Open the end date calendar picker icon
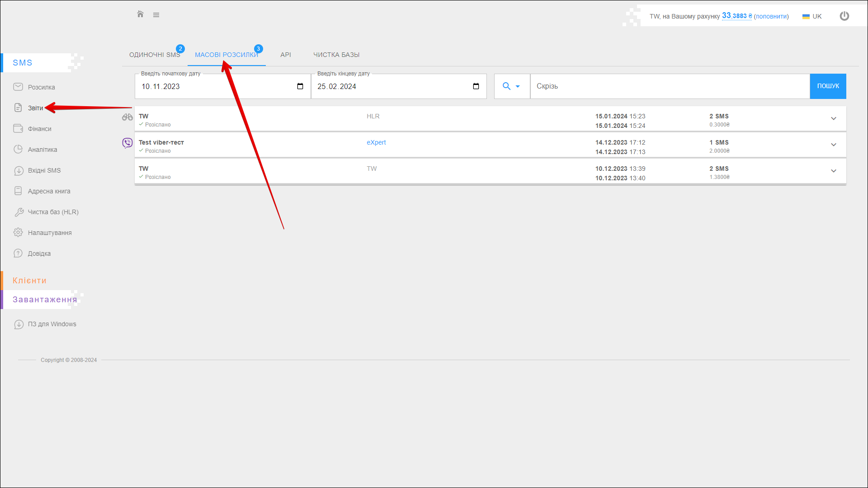 pos(476,86)
